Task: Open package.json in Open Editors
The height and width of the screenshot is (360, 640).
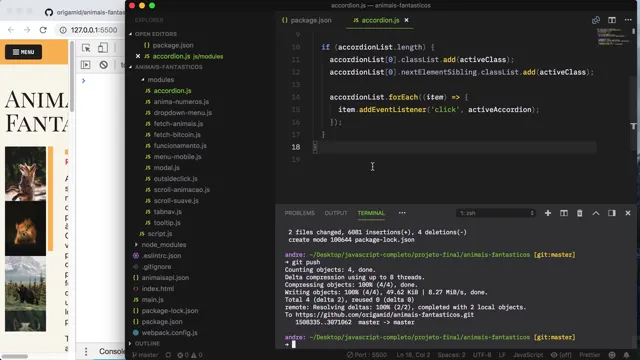Action: pyautogui.click(x=173, y=45)
